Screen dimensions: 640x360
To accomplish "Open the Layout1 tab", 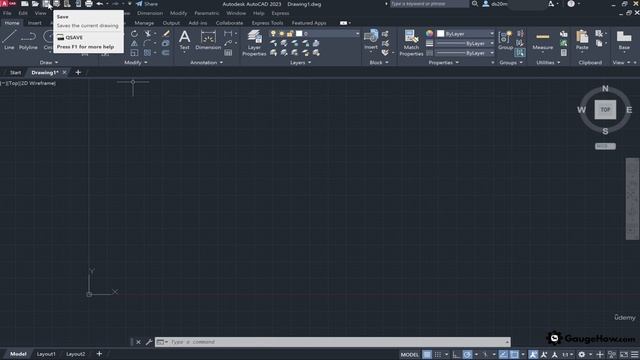I will tap(46, 354).
